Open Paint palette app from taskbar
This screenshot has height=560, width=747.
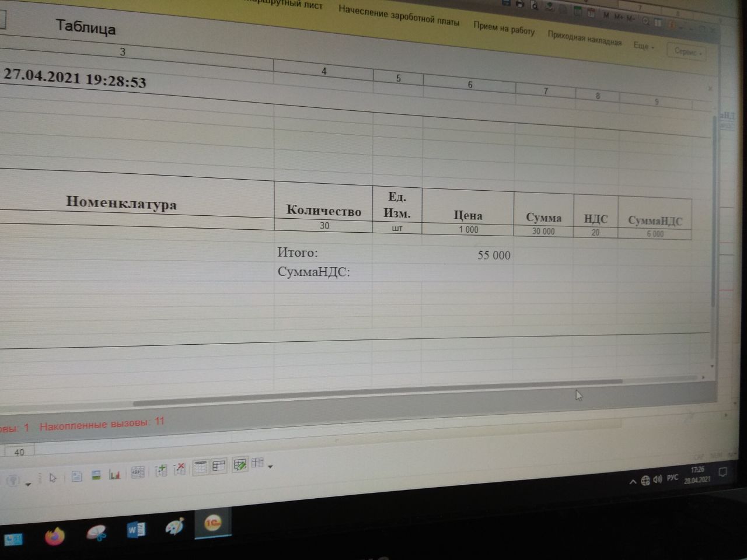174,527
